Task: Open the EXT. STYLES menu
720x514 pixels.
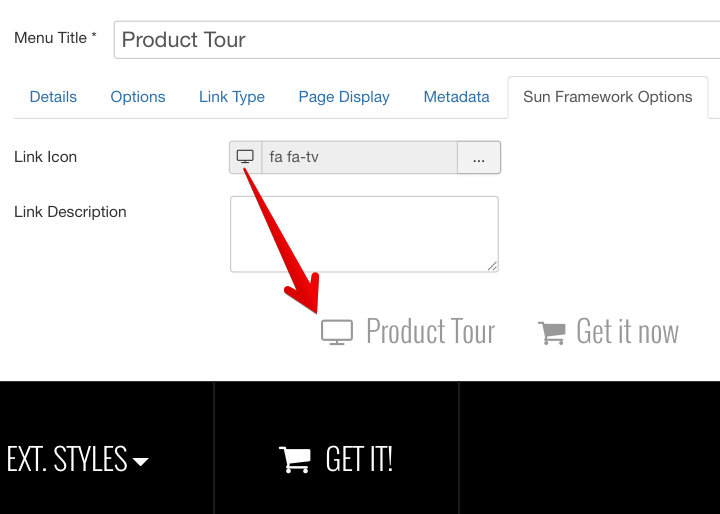Action: (x=67, y=459)
